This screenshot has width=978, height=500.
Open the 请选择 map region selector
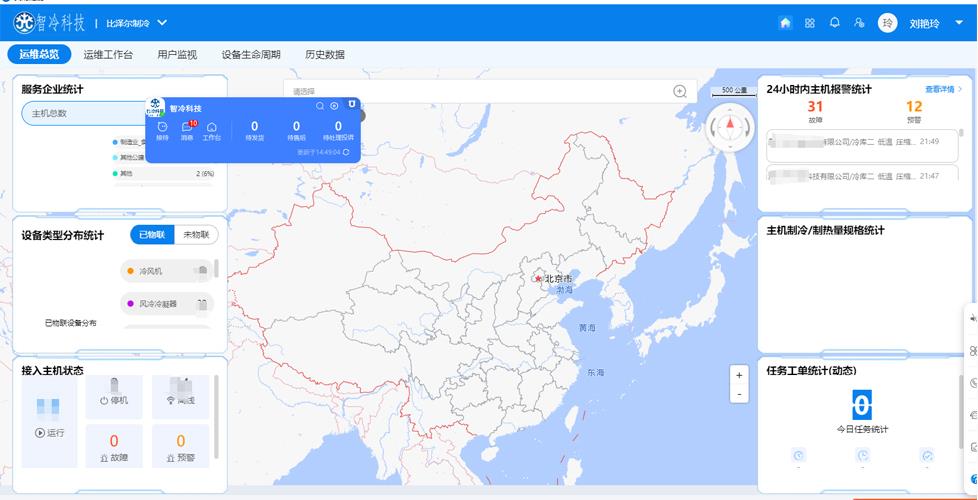[x=480, y=91]
